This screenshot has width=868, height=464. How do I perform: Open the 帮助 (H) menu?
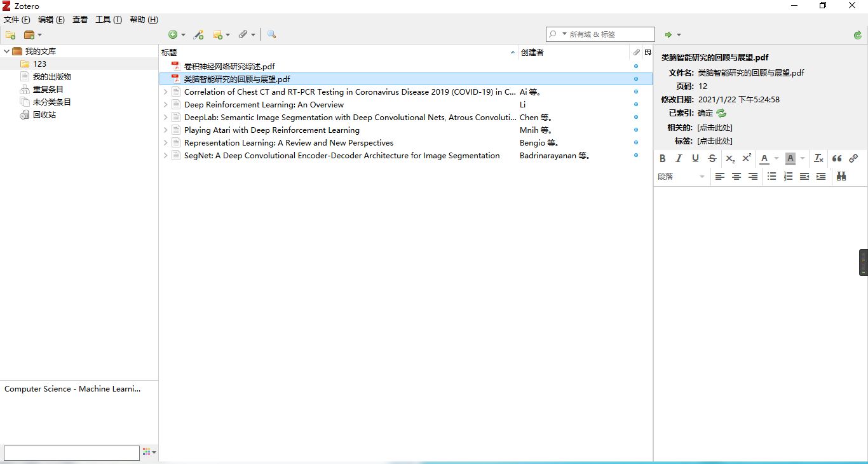(144, 20)
